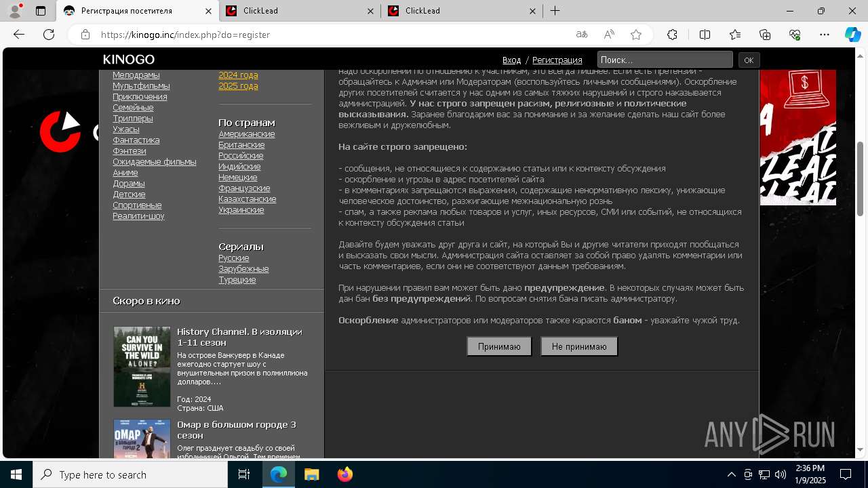Open the Индийские country link
Screen dimensions: 868x488
pyautogui.click(x=239, y=167)
